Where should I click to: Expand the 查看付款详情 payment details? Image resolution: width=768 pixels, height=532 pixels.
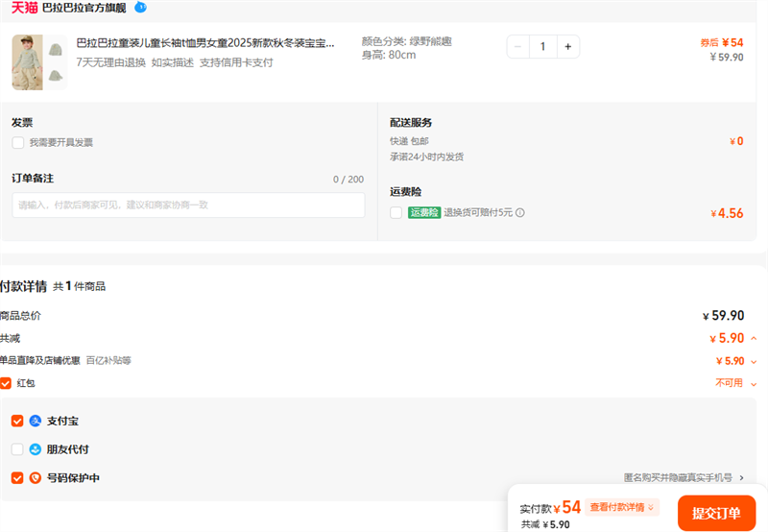[623, 507]
